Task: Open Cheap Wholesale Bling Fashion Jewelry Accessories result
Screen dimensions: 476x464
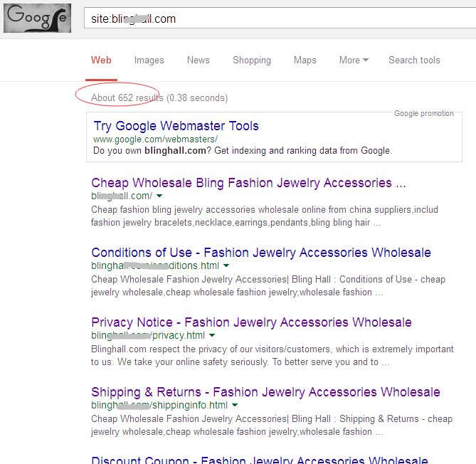Action: click(x=248, y=183)
